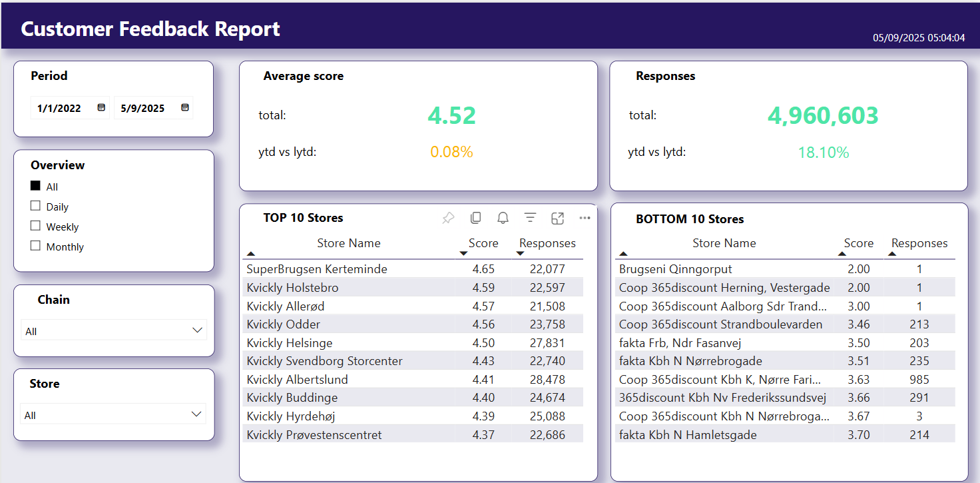This screenshot has height=483, width=980.
Task: Open more options ellipsis on TOP 10 Stores
Action: [585, 218]
